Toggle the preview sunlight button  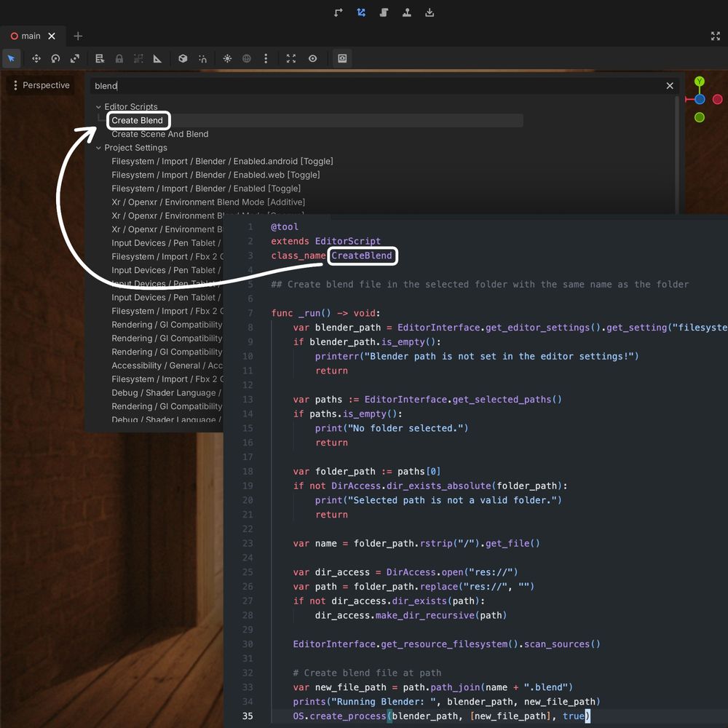(x=227, y=58)
